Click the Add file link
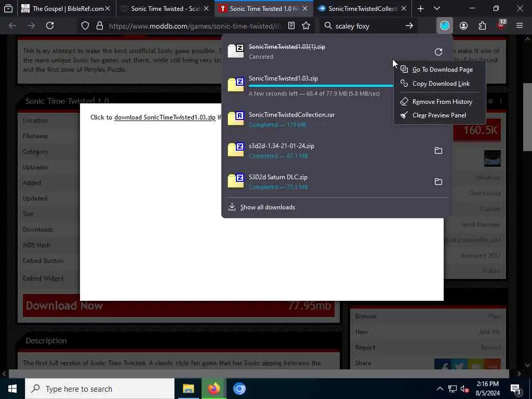The image size is (532, 399). coord(489,332)
